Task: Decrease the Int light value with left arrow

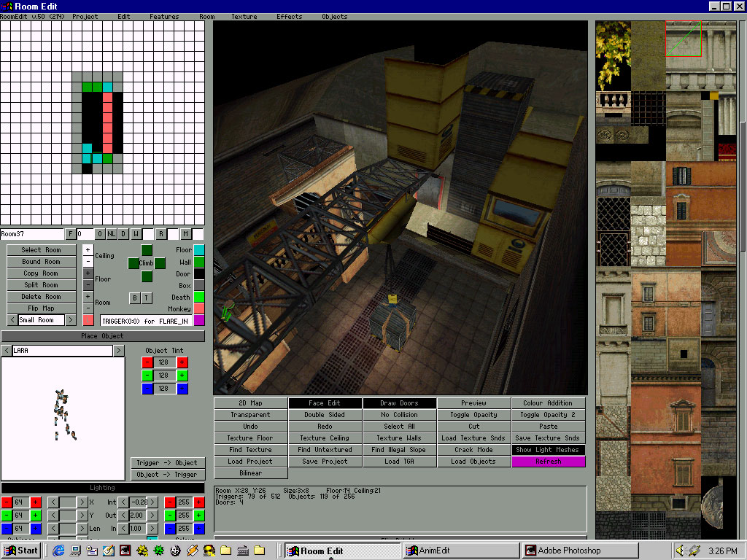Action: (123, 502)
